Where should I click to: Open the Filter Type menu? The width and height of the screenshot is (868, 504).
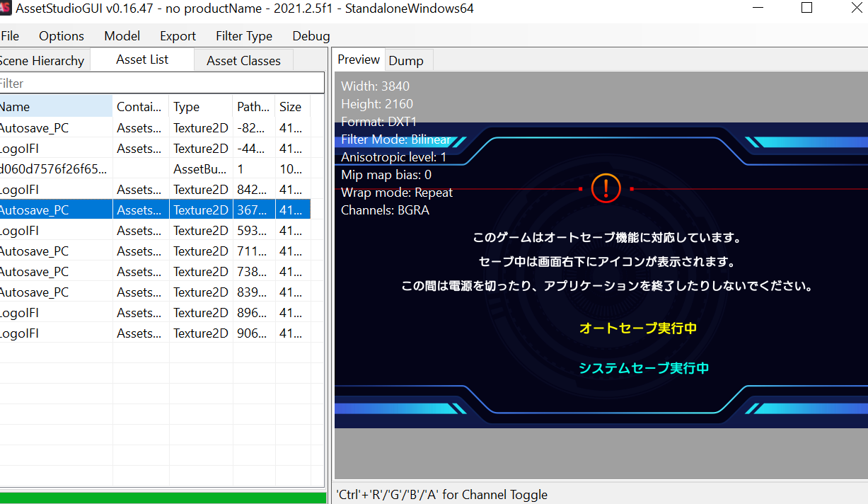(244, 36)
